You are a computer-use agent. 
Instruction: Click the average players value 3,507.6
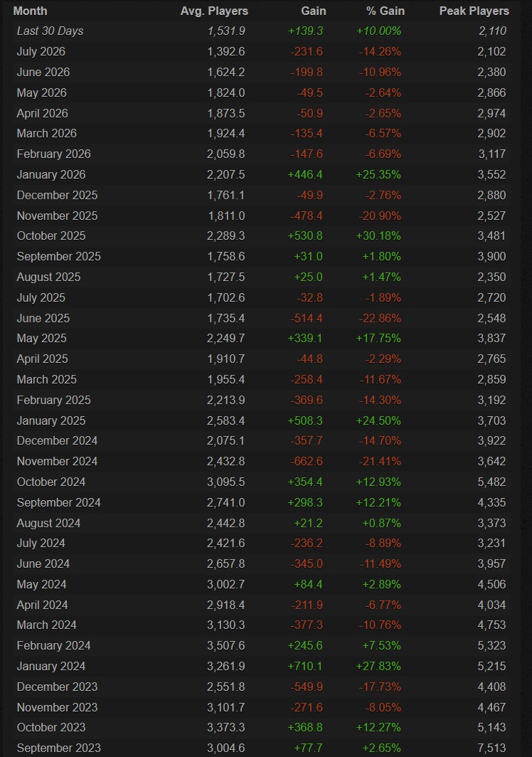[226, 645]
